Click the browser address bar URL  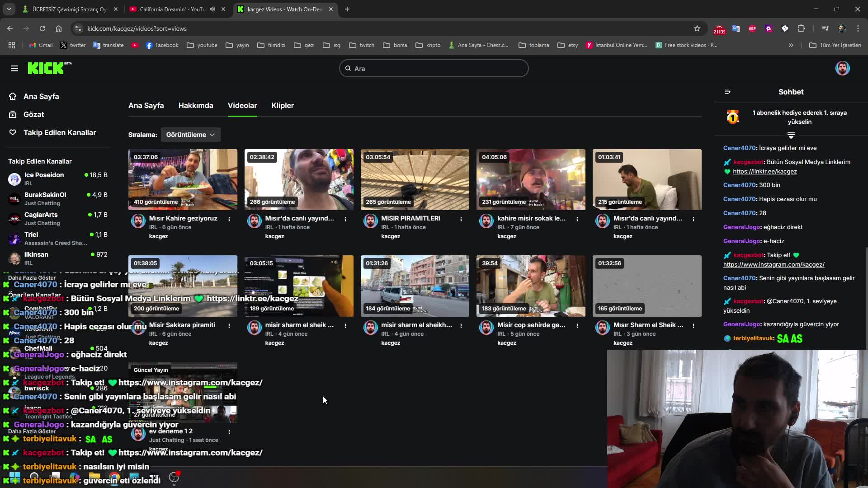137,28
